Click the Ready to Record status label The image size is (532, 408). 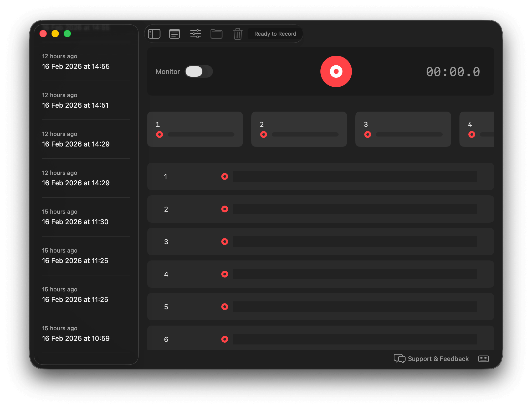pos(275,34)
